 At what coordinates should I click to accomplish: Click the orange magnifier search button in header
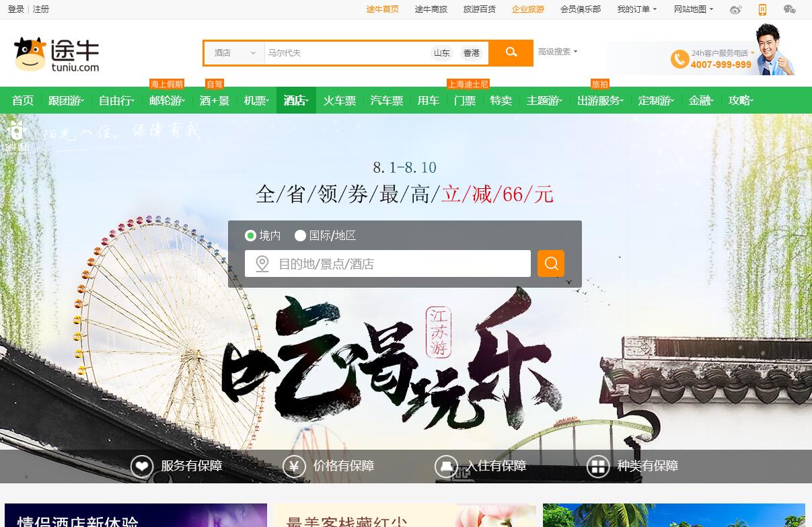tap(511, 52)
